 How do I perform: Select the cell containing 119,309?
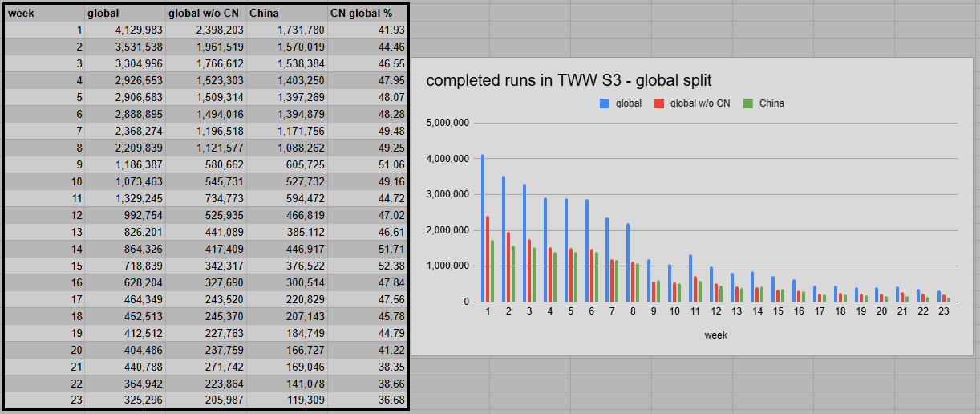coord(287,400)
